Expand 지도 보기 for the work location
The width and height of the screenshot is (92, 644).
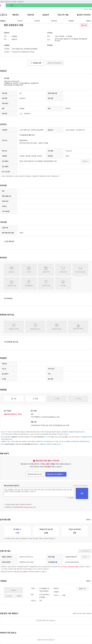pos(85,161)
